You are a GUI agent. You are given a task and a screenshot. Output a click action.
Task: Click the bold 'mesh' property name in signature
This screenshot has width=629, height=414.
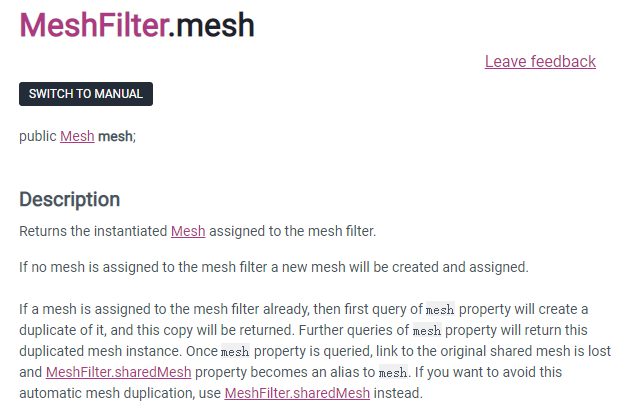[x=115, y=136]
